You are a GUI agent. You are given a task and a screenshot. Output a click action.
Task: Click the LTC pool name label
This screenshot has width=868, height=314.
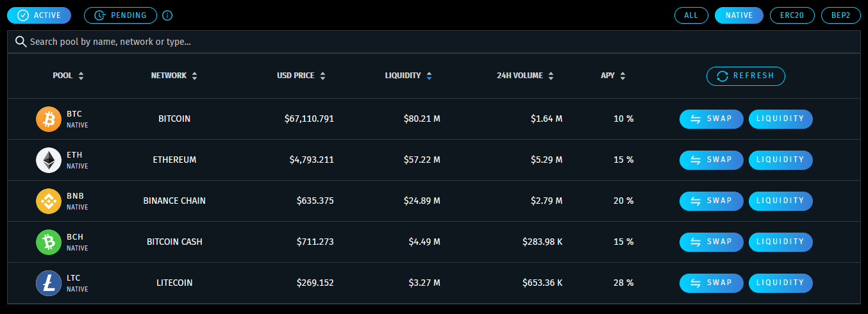(74, 278)
